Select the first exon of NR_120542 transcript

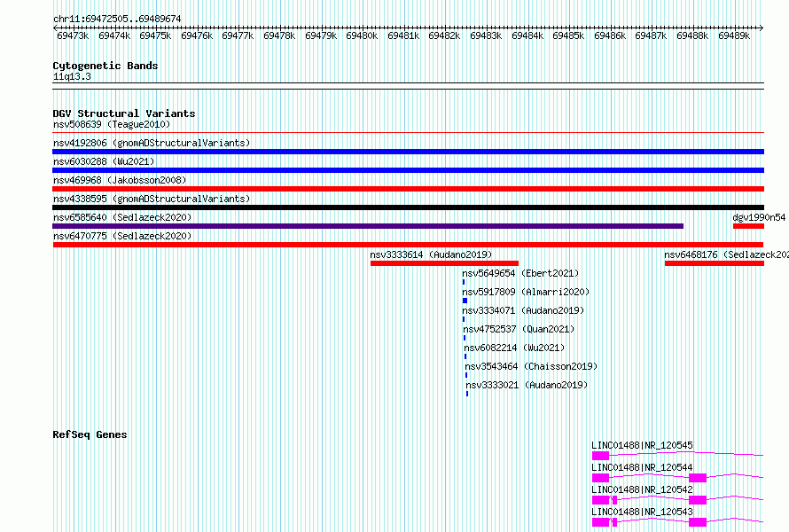click(600, 500)
